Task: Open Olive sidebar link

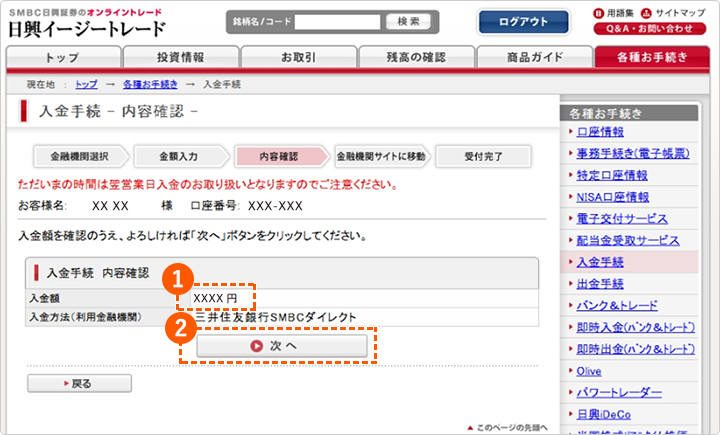Action: [x=589, y=371]
